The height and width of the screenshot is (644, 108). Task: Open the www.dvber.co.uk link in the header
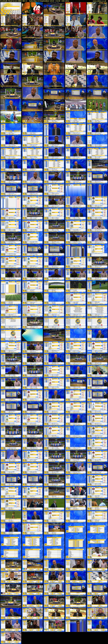pyautogui.click(x=99, y=1)
